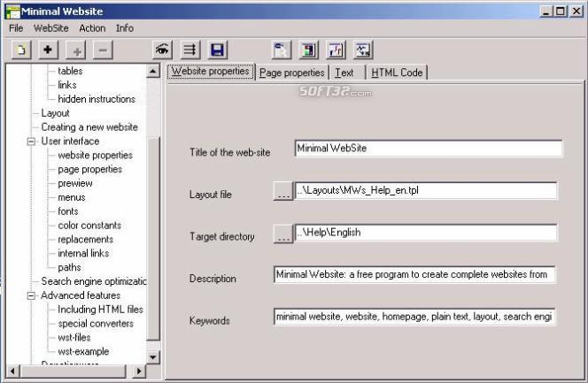Click the black plus add-page icon
The image size is (588, 383).
click(x=49, y=50)
